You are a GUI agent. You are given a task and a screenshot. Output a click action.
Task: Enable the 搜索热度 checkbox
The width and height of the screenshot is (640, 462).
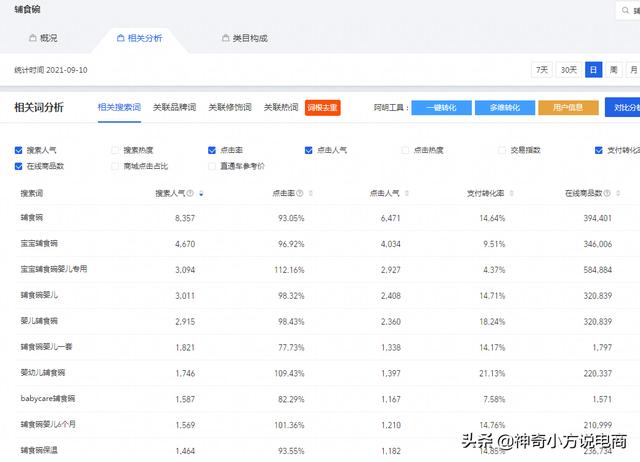tap(116, 150)
